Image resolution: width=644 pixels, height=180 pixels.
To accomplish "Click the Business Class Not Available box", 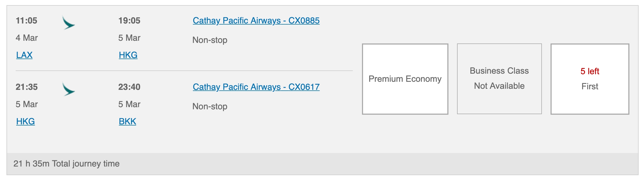I will click(x=499, y=79).
